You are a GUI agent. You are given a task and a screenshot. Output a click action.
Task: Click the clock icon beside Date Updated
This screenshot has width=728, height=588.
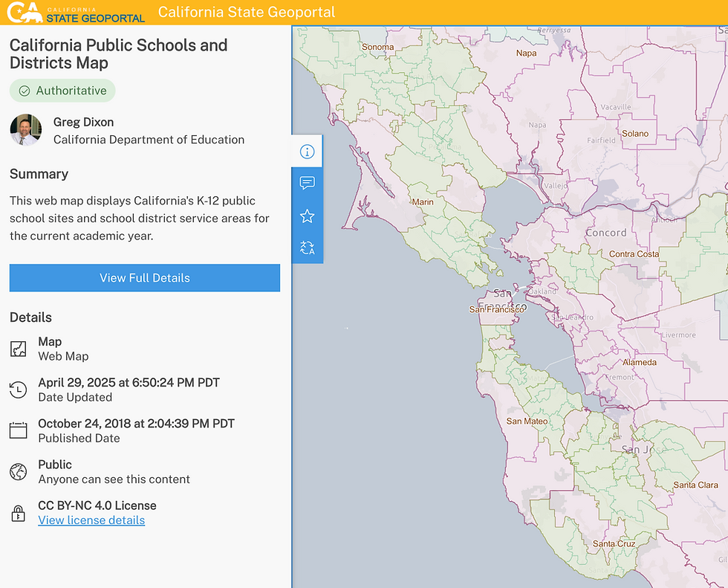pos(18,389)
